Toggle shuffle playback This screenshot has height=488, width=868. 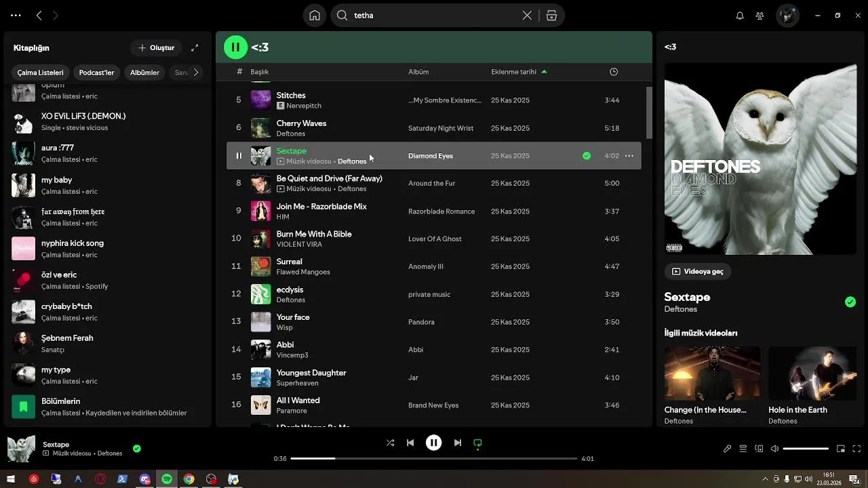390,443
